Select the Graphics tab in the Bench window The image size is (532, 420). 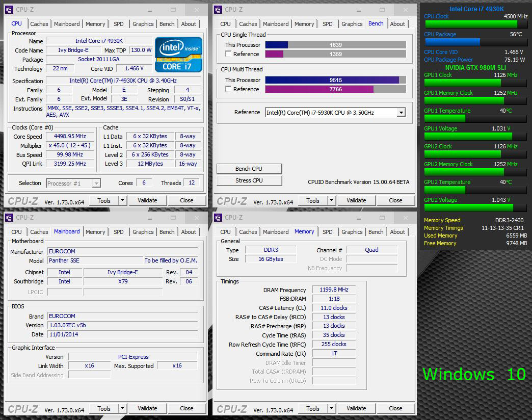pos(352,24)
